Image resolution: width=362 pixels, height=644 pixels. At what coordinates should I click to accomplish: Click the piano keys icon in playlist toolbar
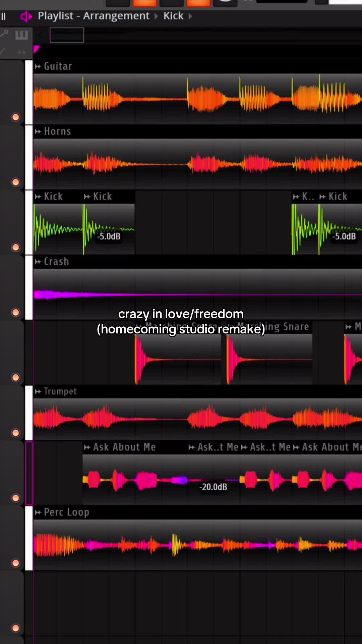tap(21, 35)
